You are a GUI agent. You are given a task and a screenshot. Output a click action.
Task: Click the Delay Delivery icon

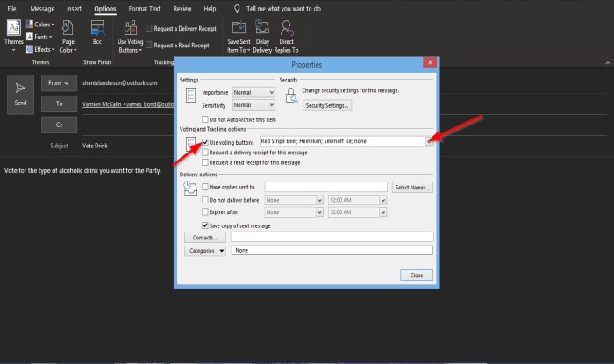[262, 27]
